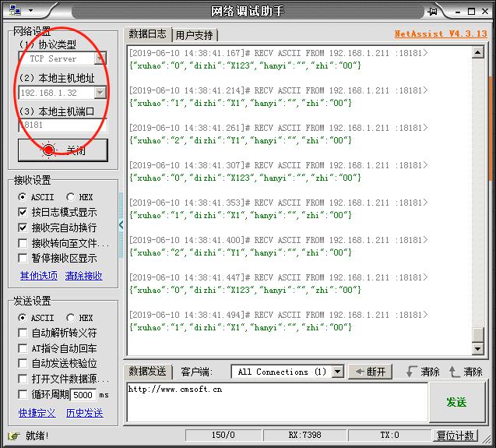The height and width of the screenshot is (448, 496).
Task: Open the app system menu icon in title bar
Action: coord(15,10)
